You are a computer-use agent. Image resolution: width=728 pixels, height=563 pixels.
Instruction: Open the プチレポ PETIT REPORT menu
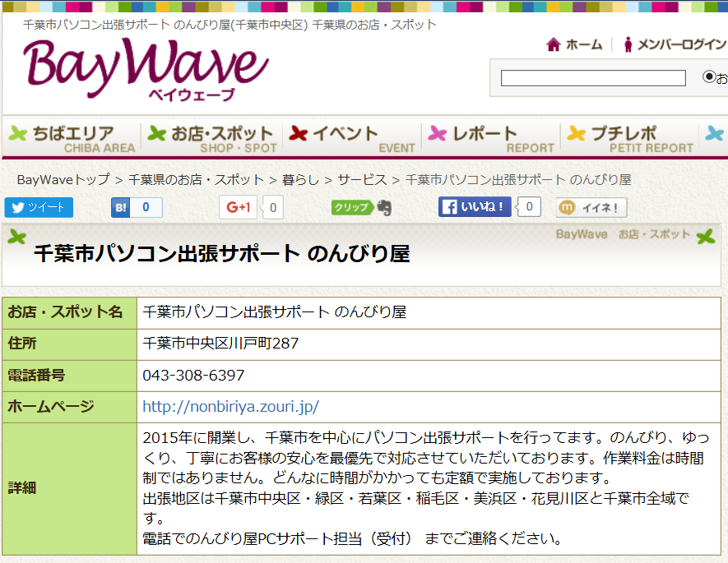point(630,139)
